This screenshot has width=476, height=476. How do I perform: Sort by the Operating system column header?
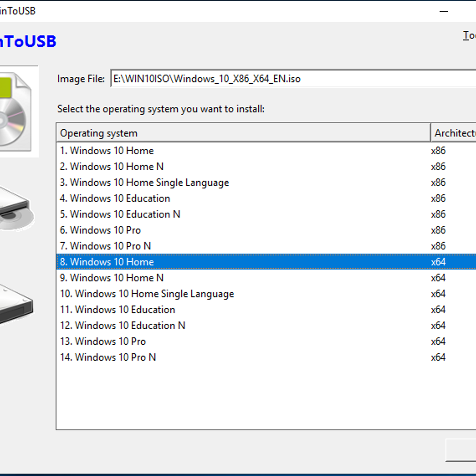243,133
